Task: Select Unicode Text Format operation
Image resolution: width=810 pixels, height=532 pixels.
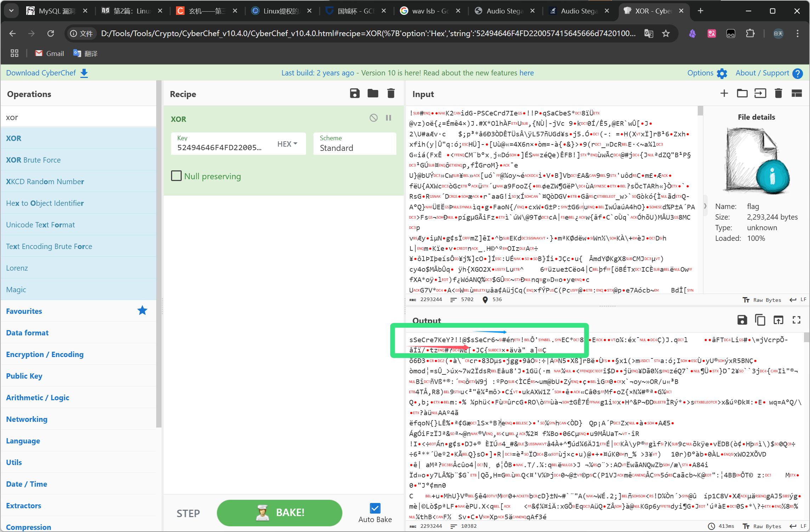Action: 78,225
